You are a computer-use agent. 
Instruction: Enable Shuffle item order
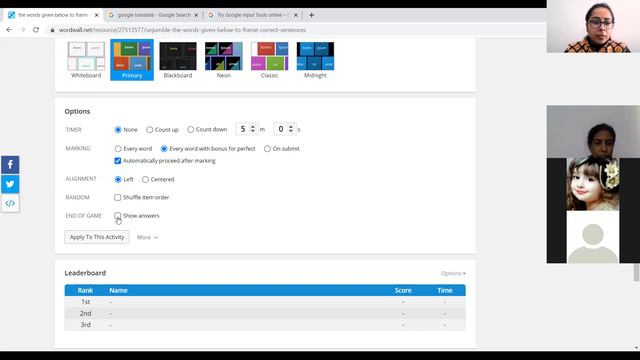[x=118, y=198]
